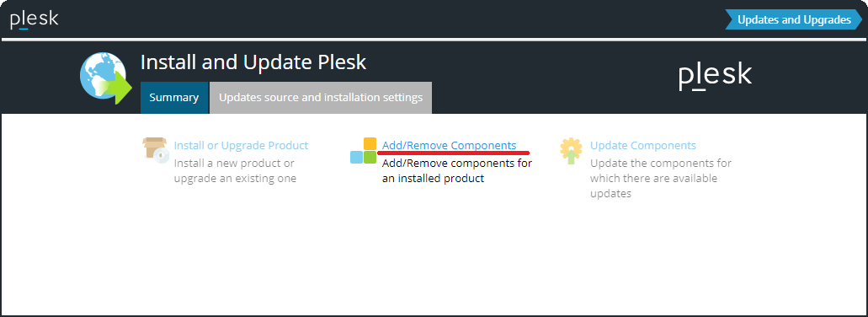This screenshot has width=868, height=317.
Task: Click the blue square in components icon
Action: pyautogui.click(x=356, y=158)
